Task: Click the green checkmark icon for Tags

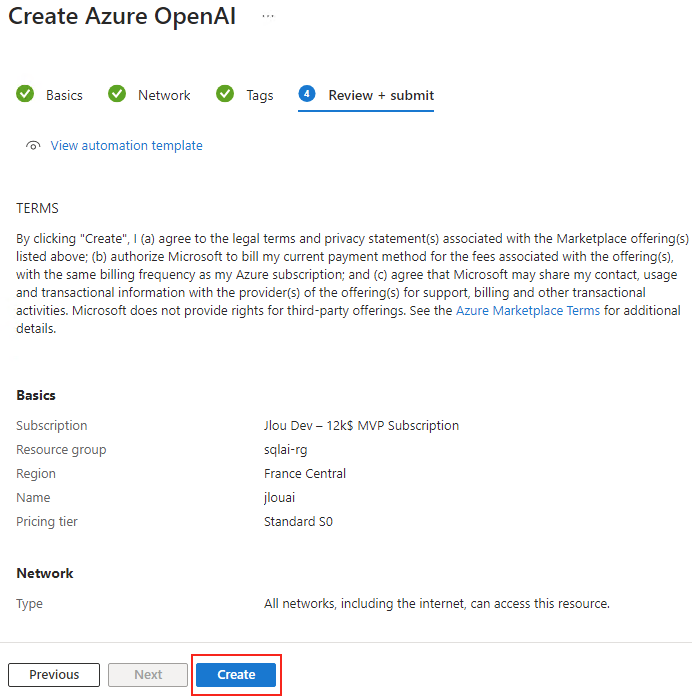Action: click(225, 94)
